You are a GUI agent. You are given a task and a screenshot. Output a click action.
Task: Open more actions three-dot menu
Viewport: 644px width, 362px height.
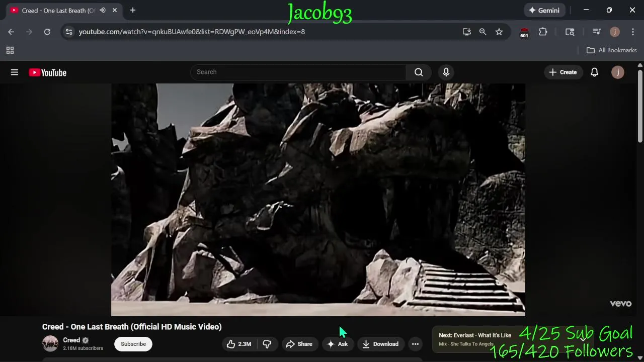coord(415,344)
